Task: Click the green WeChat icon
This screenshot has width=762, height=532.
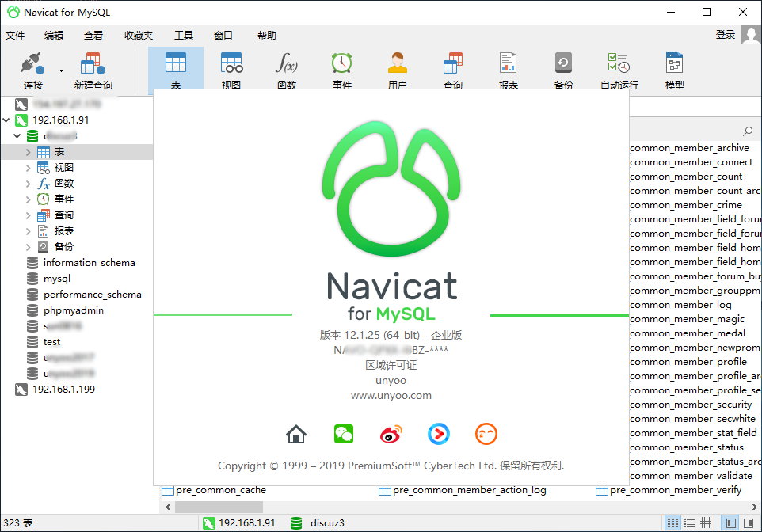Action: tap(344, 434)
